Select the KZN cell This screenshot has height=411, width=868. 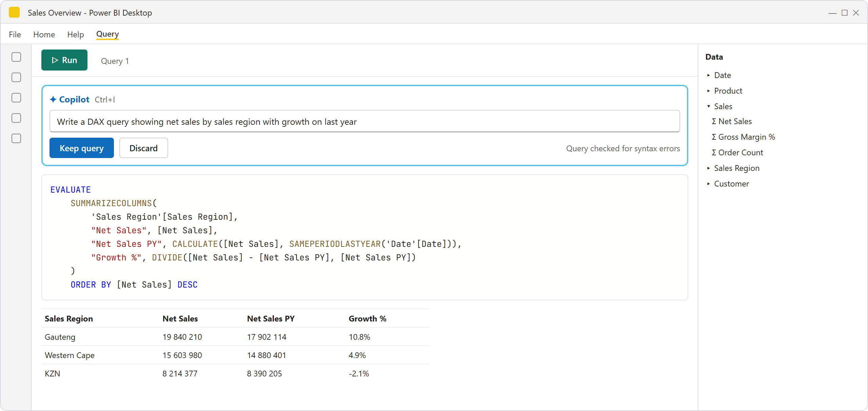pyautogui.click(x=53, y=374)
